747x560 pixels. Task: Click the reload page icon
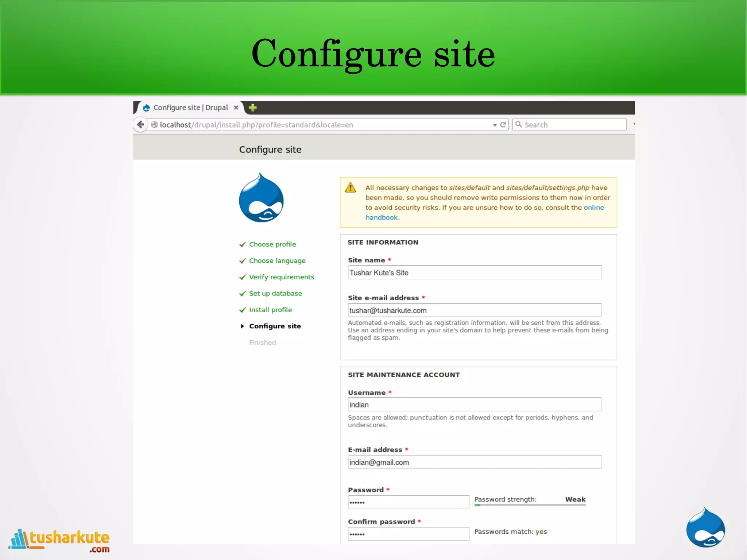[x=503, y=125]
